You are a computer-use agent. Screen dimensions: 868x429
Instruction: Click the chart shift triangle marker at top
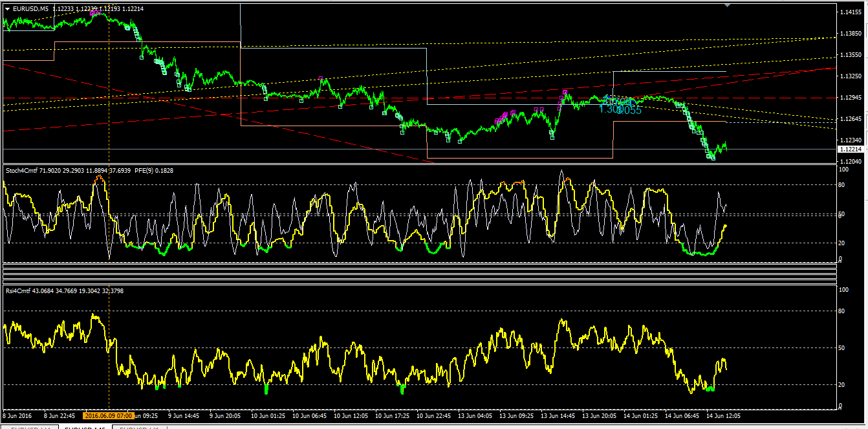pyautogui.click(x=728, y=6)
